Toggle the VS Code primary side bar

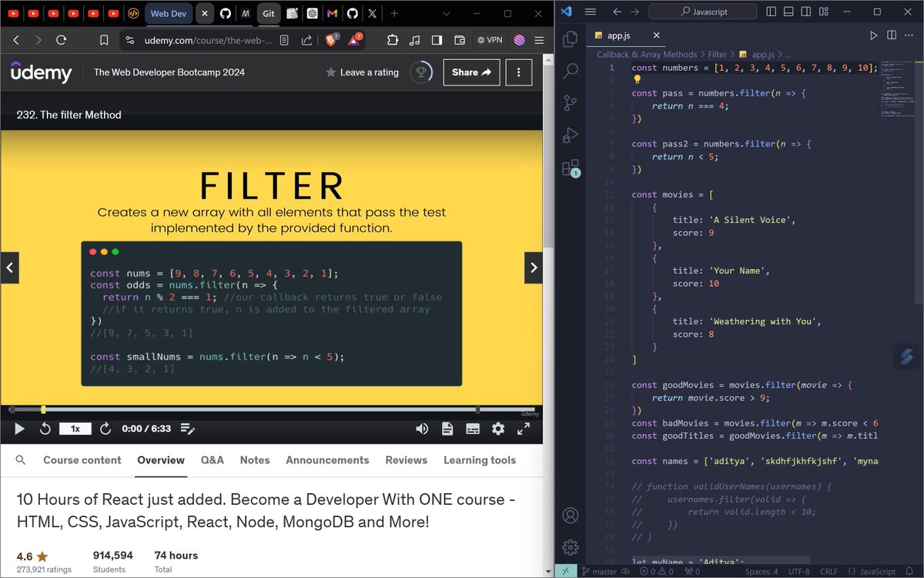click(x=772, y=12)
